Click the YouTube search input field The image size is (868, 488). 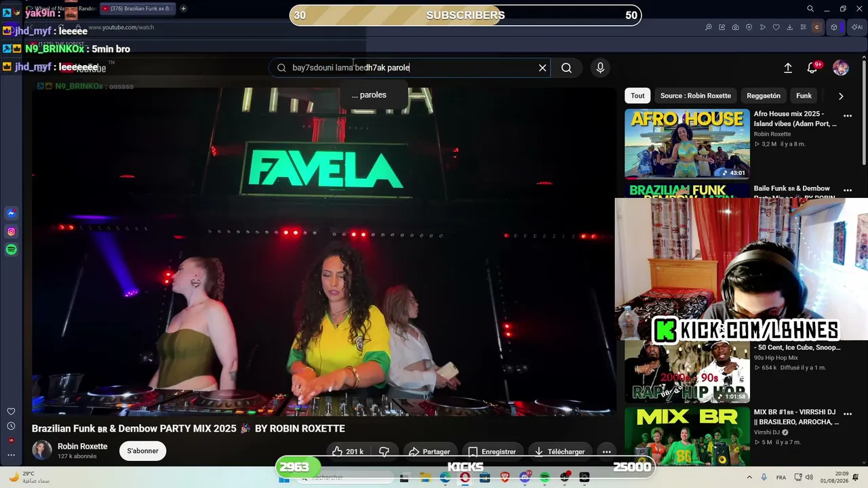click(x=410, y=68)
